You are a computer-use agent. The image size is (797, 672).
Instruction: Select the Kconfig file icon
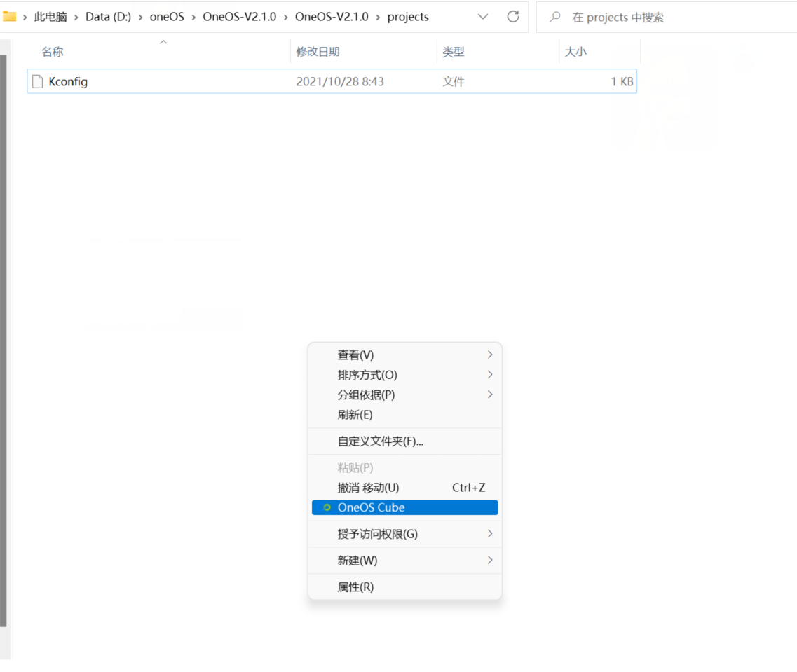coord(37,82)
